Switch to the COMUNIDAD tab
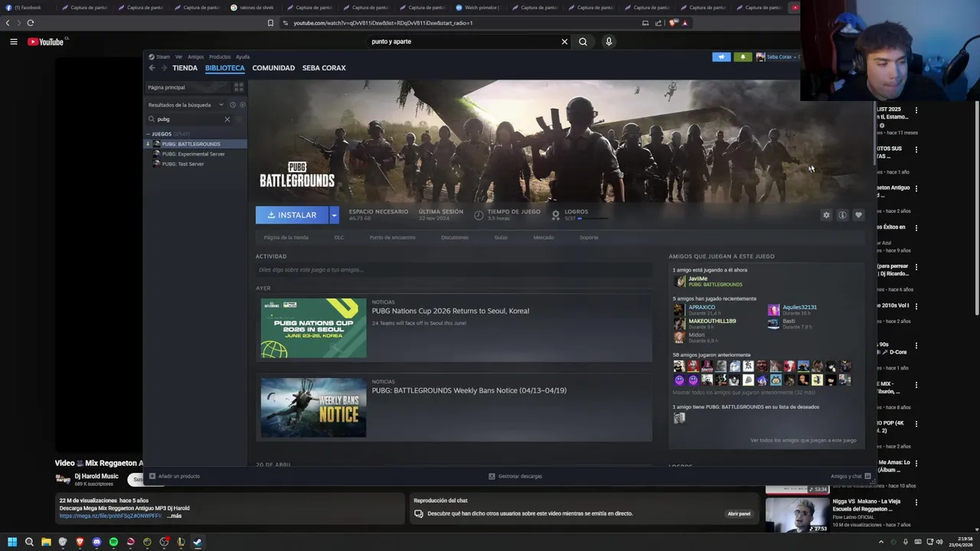980x551 pixels. click(x=273, y=68)
